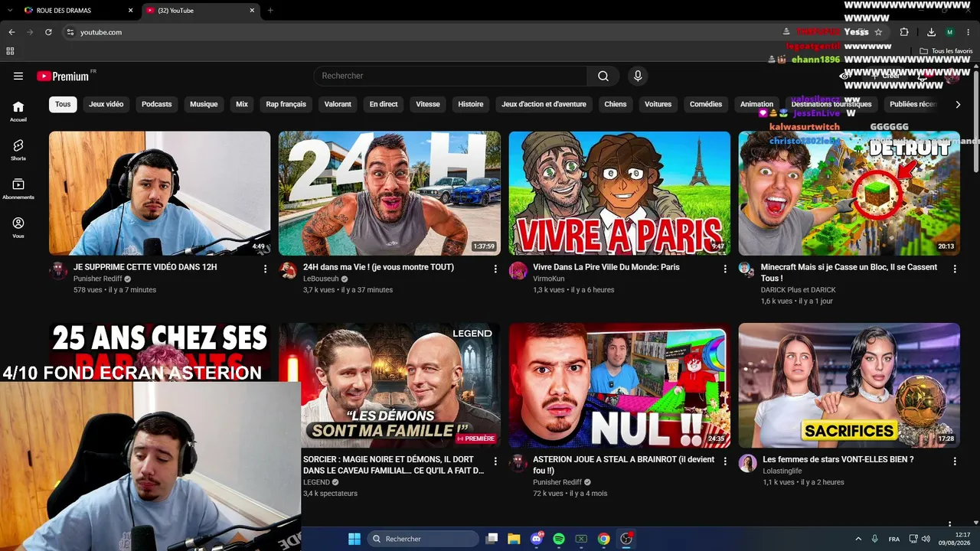Filter by Musique chip
The image size is (980, 551).
coord(204,104)
